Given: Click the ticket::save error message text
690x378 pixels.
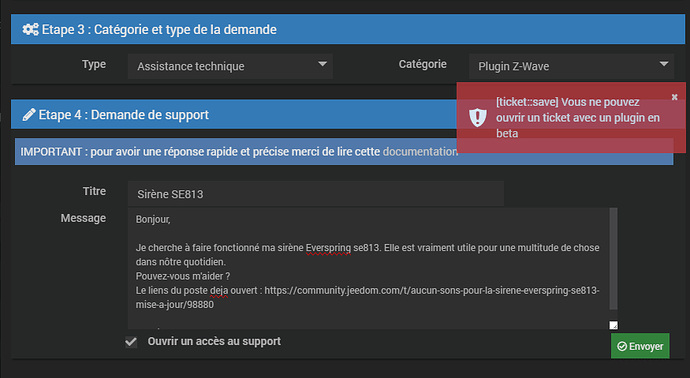Looking at the screenshot, I should [578, 117].
